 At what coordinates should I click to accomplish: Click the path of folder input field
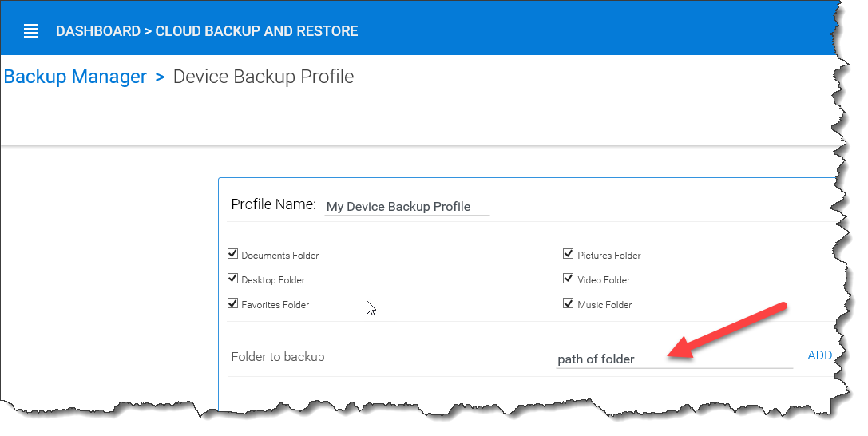pyautogui.click(x=674, y=359)
